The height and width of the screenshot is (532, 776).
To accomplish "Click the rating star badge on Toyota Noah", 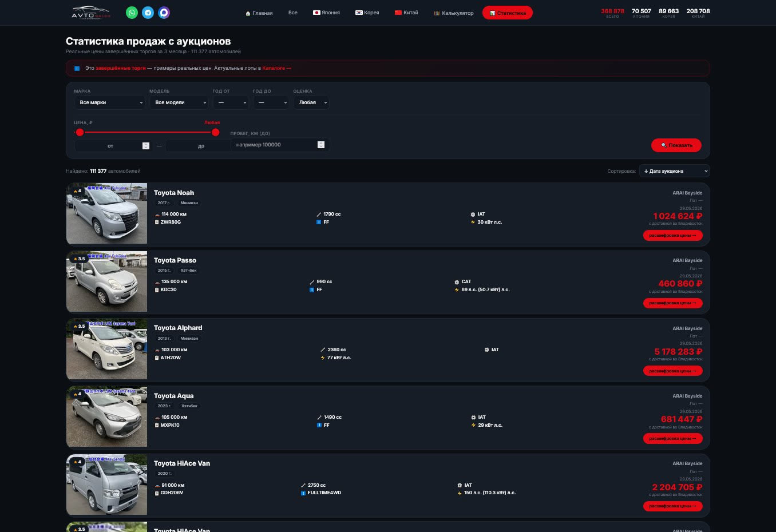I will (77, 190).
